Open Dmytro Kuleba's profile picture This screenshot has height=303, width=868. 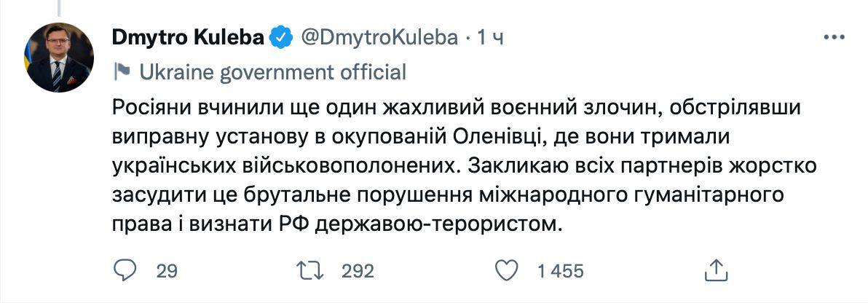click(58, 58)
